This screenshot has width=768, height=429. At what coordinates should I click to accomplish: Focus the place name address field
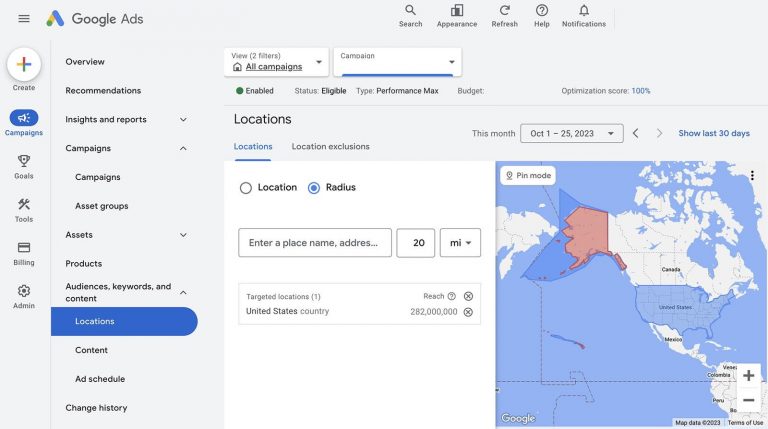tap(315, 243)
